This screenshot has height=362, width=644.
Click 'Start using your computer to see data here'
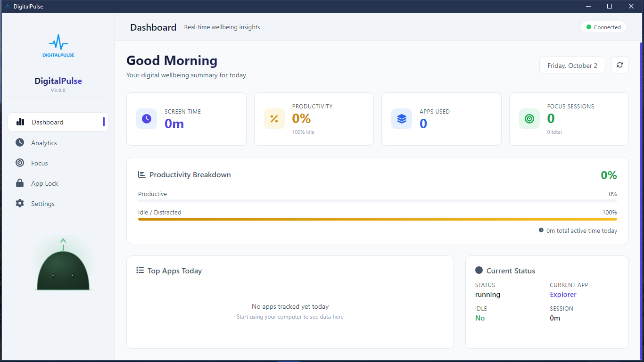(290, 317)
